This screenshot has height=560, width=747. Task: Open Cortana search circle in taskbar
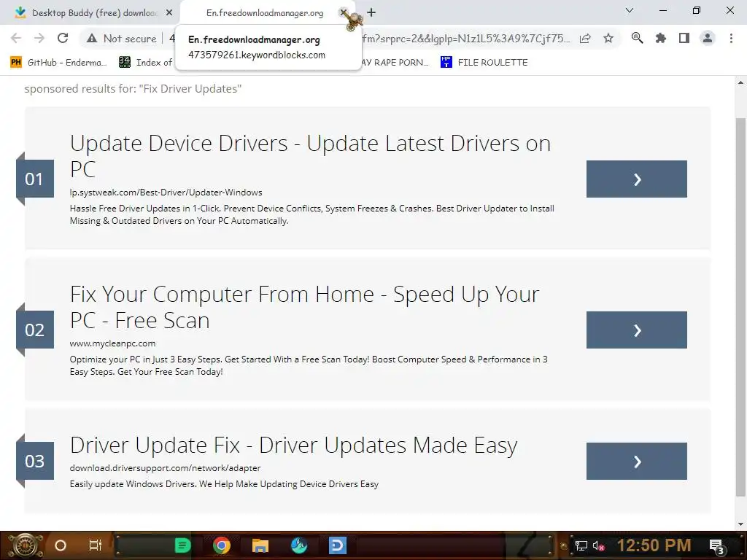click(x=61, y=545)
